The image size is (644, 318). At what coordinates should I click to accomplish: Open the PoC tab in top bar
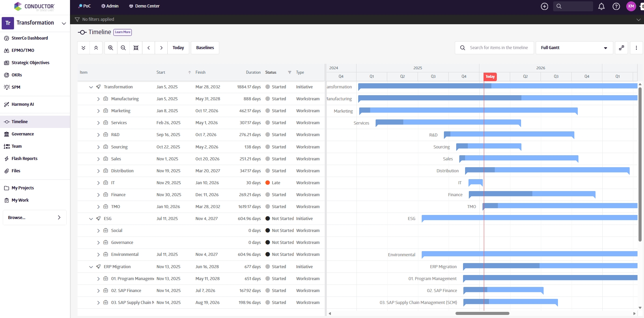[x=84, y=6]
